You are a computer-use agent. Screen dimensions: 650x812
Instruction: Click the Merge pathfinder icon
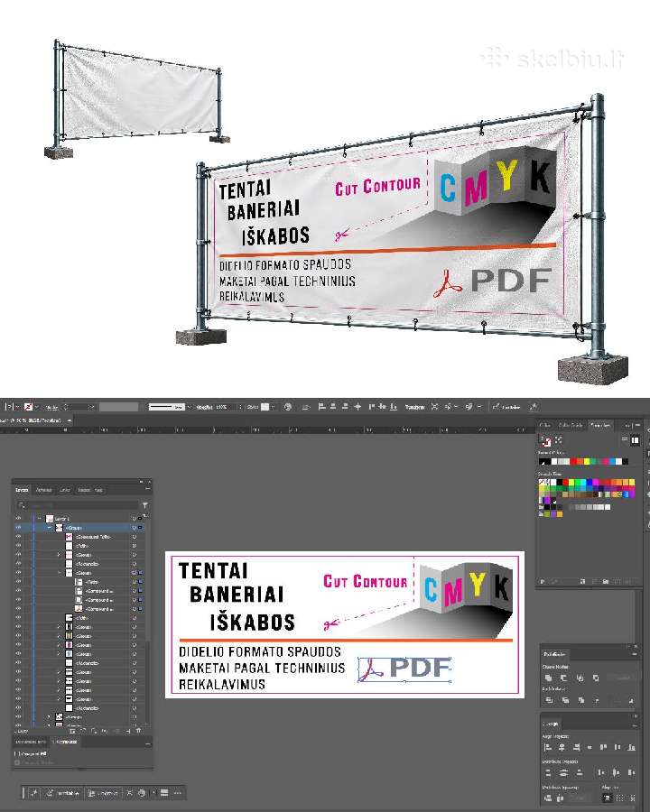581,700
